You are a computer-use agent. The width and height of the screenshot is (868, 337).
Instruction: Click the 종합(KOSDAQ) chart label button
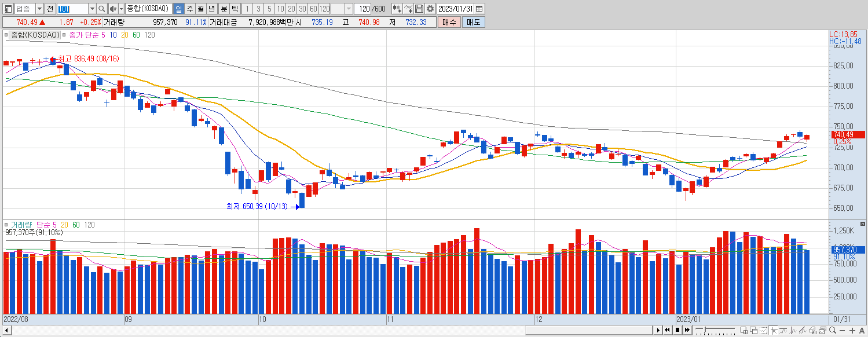(35, 35)
